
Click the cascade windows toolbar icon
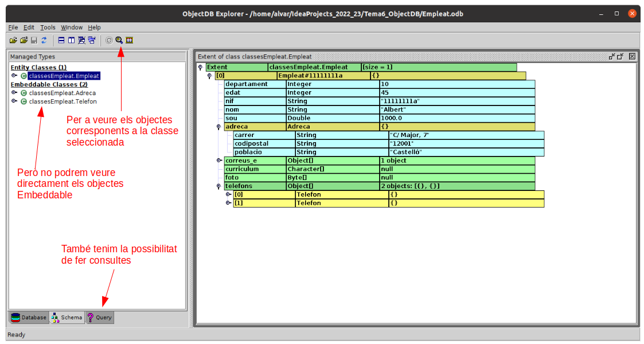click(x=91, y=40)
